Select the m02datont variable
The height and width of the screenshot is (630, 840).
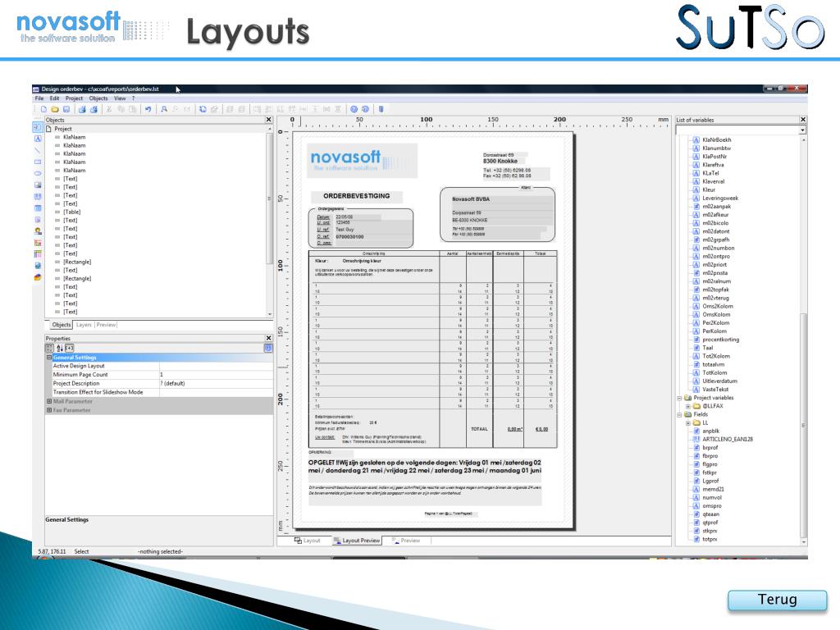click(715, 231)
